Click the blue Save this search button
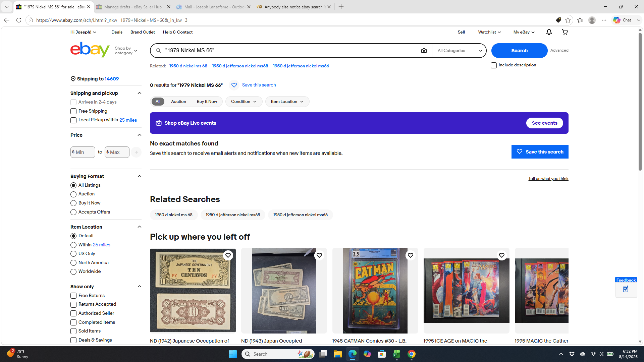This screenshot has height=362, width=644. (540, 152)
